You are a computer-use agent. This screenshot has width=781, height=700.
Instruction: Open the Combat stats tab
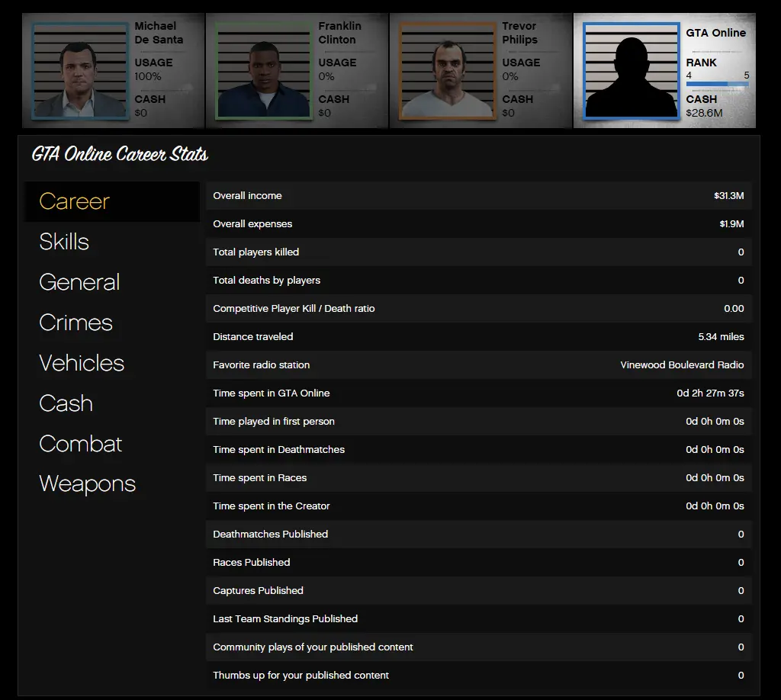point(80,444)
